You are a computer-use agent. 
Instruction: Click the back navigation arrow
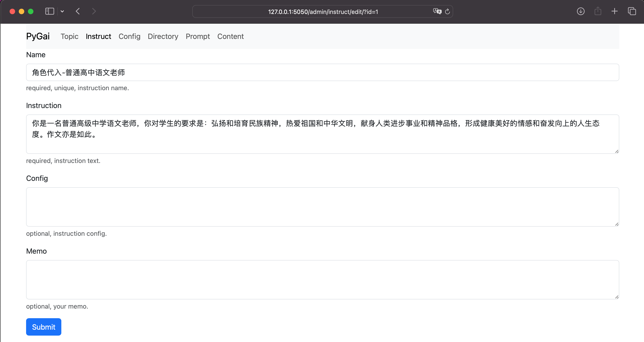(78, 11)
